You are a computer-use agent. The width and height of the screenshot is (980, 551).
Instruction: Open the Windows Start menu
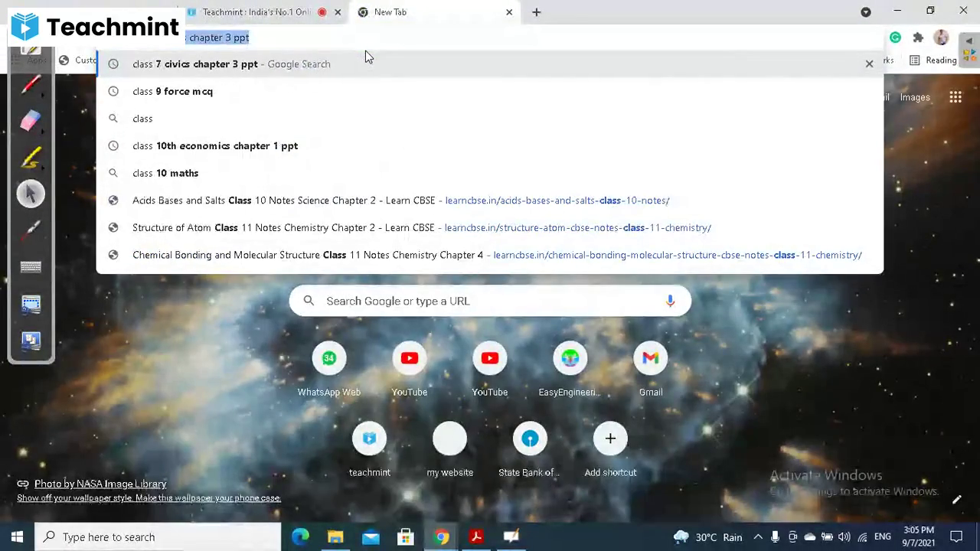(x=17, y=536)
